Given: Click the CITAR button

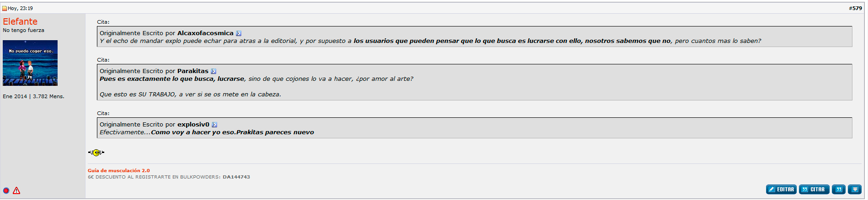Looking at the screenshot, I should pos(814,189).
